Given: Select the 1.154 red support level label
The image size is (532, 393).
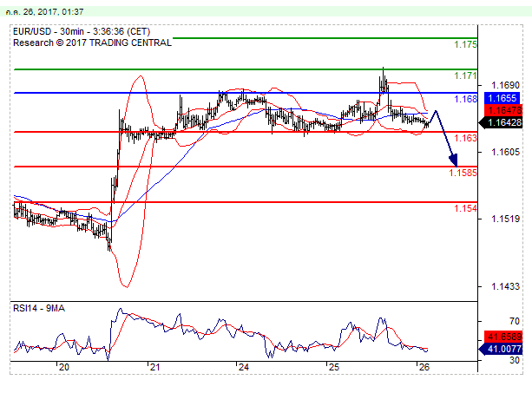Looking at the screenshot, I should click(x=465, y=208).
